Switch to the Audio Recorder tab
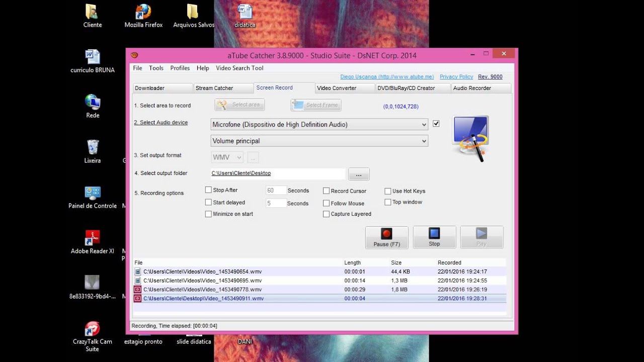The width and height of the screenshot is (644, 362). 481,88
